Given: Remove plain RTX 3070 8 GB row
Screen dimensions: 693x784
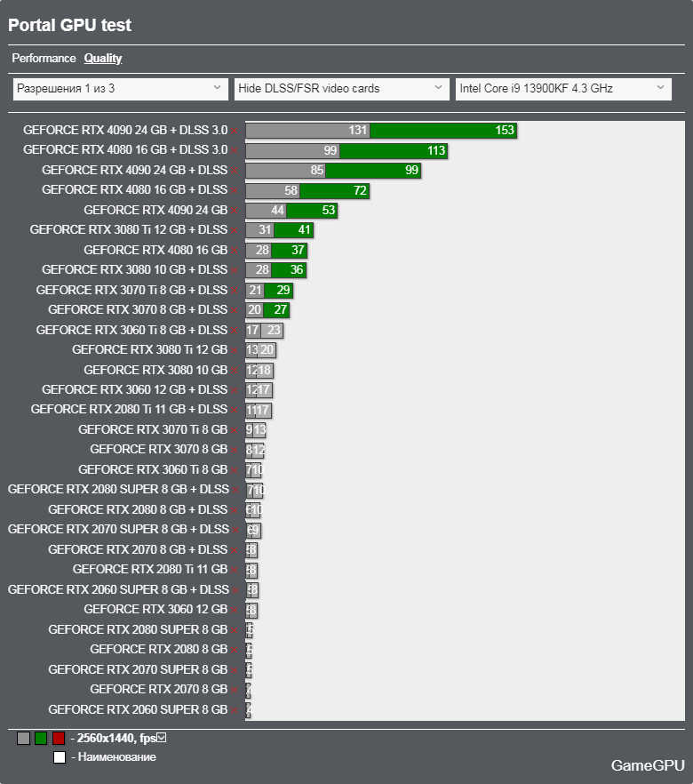Looking at the screenshot, I should pos(235,450).
